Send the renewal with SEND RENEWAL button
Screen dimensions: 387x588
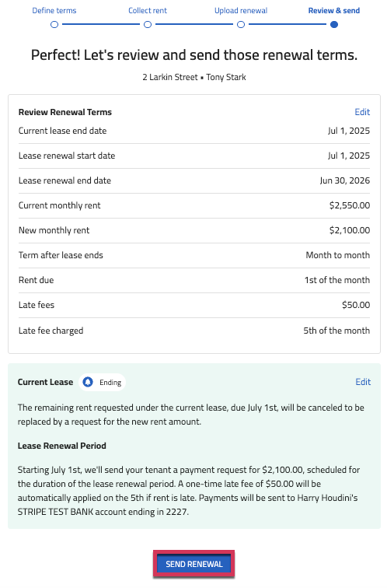pyautogui.click(x=194, y=564)
